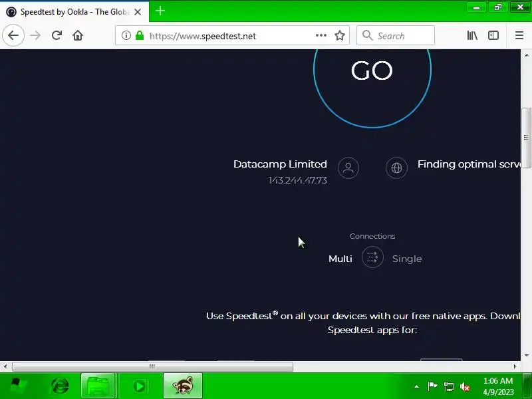Toggle the sidebar view icon

493,35
